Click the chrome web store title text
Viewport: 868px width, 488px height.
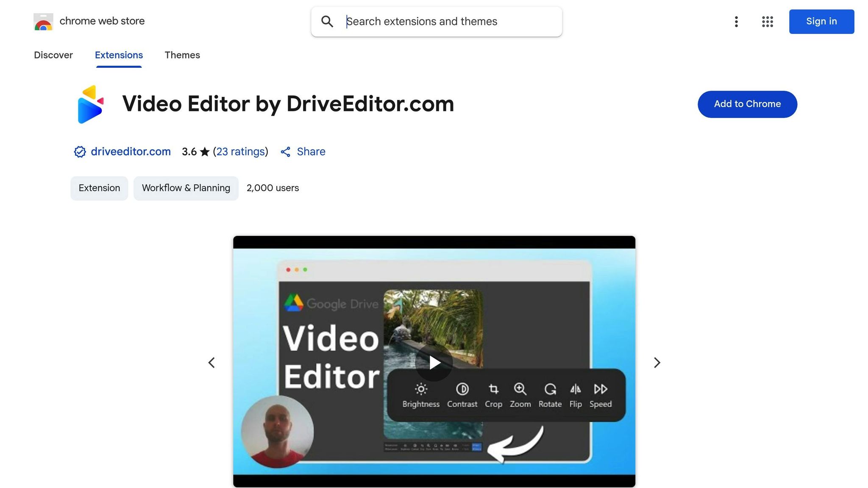pyautogui.click(x=102, y=21)
